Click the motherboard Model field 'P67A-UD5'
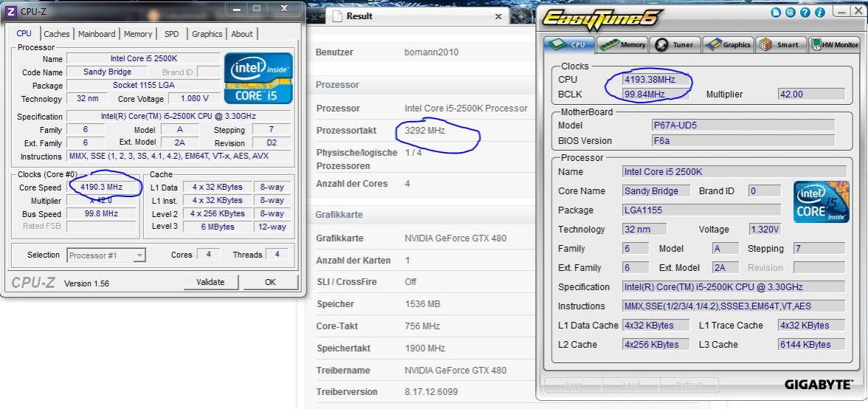 [x=743, y=125]
